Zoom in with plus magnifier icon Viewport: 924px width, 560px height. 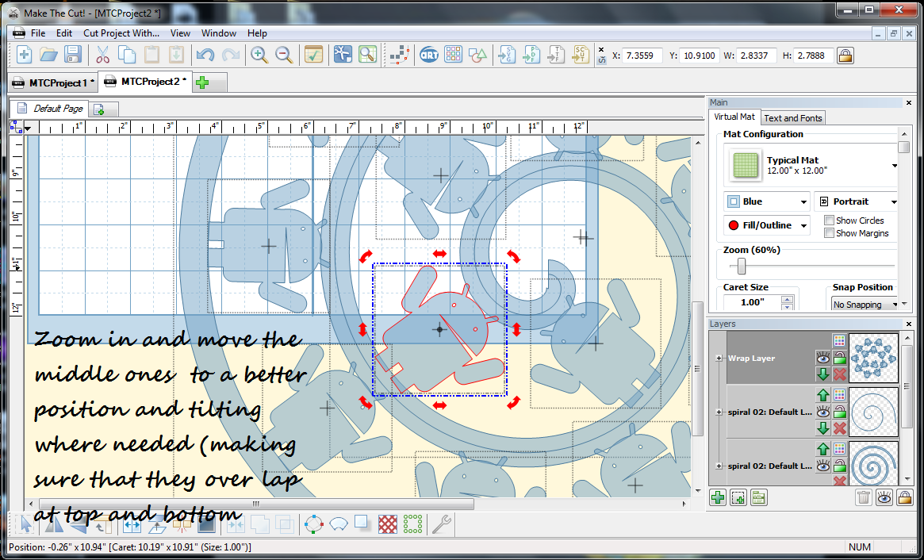pyautogui.click(x=259, y=56)
